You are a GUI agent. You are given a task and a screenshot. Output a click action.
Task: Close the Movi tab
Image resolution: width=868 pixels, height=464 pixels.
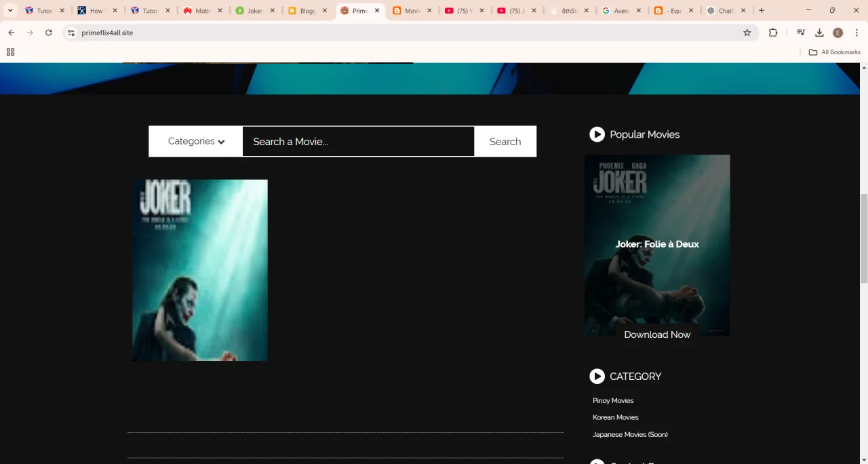click(429, 11)
